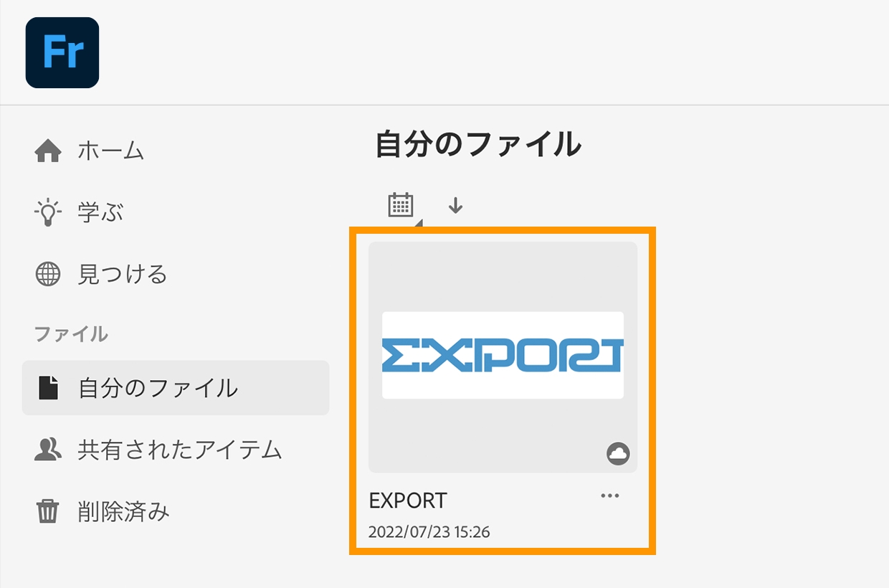Click the cloud sync icon on EXPORT thumbnail

(618, 453)
